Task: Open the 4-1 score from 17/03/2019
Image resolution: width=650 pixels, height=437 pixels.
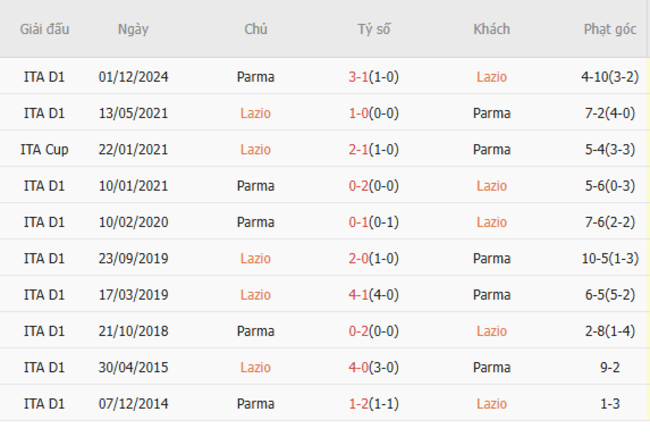Action: click(x=359, y=295)
